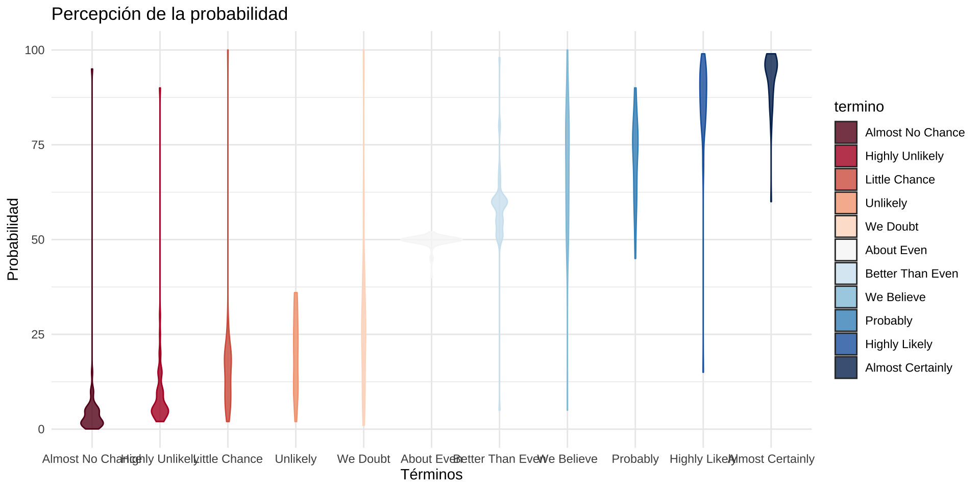Click the Términos x-axis title

tap(431, 475)
